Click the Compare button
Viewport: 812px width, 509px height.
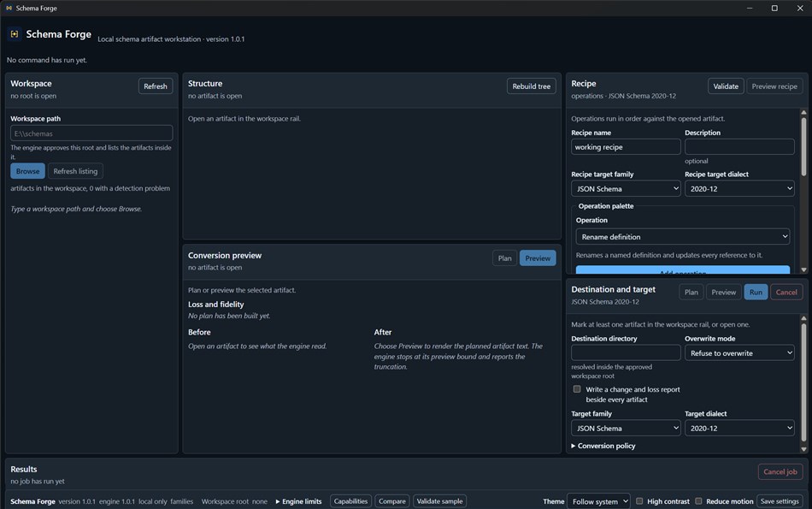(x=392, y=501)
